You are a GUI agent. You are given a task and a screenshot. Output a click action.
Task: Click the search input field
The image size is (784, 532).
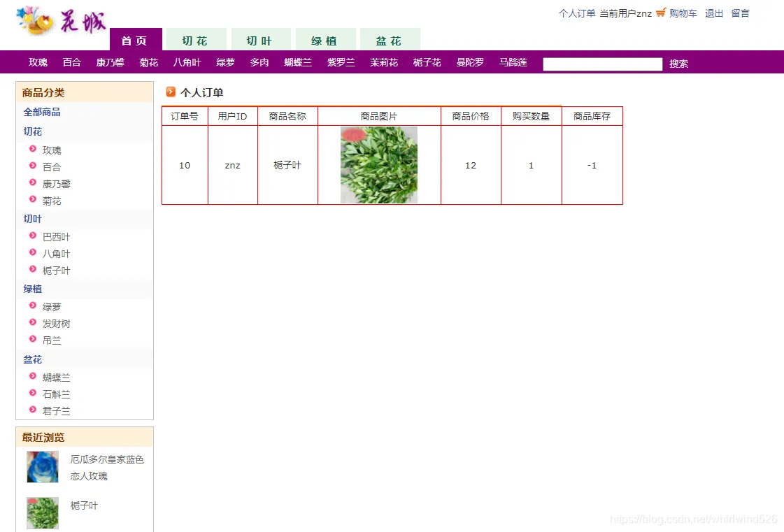click(602, 64)
